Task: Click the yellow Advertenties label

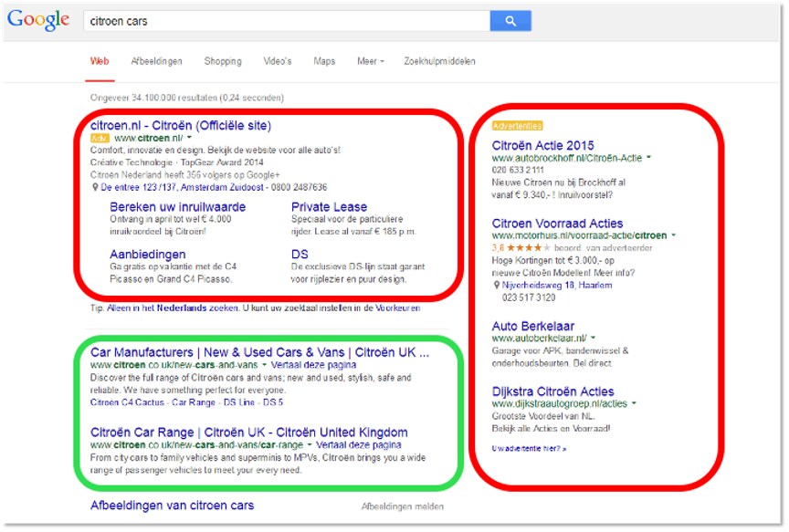Action: tap(517, 125)
